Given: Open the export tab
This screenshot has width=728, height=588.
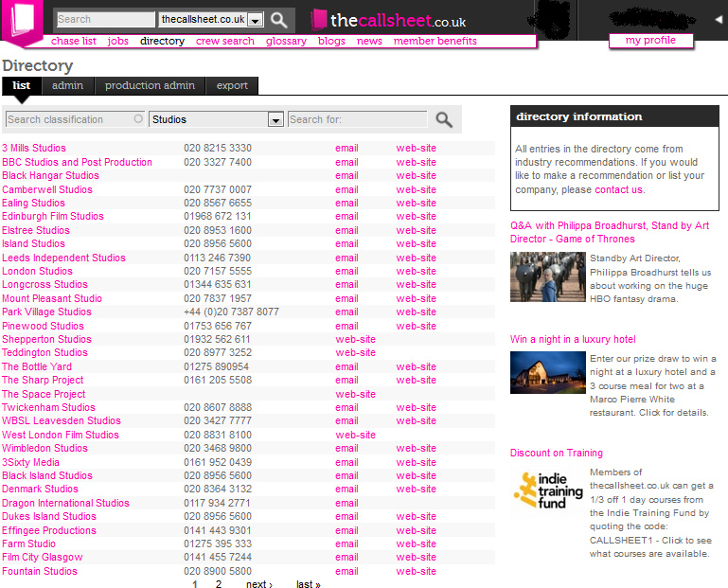Looking at the screenshot, I should click(232, 85).
